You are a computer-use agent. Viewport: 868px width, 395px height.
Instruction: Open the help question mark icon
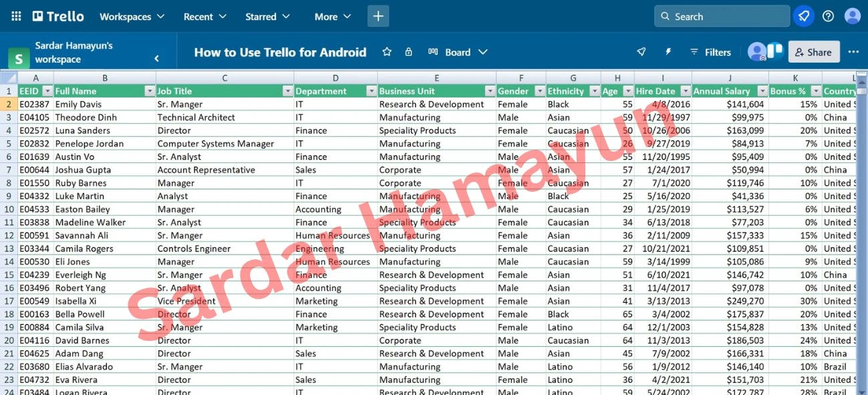point(828,16)
